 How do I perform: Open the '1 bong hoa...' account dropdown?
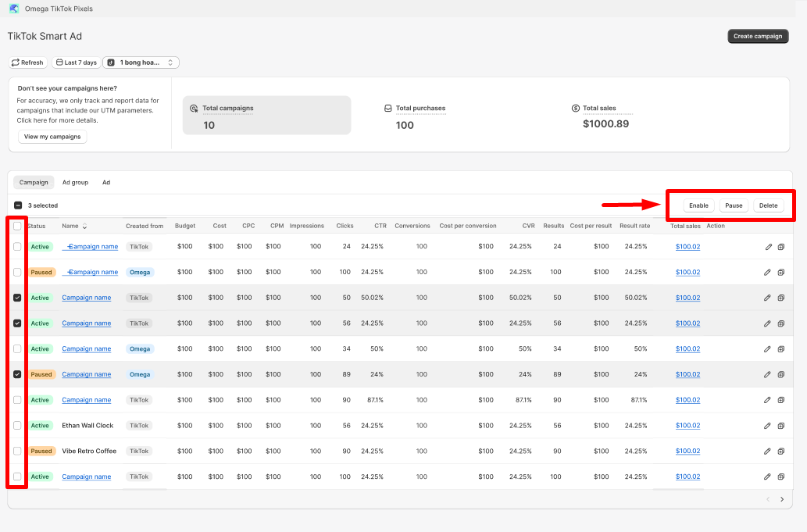[x=141, y=62]
